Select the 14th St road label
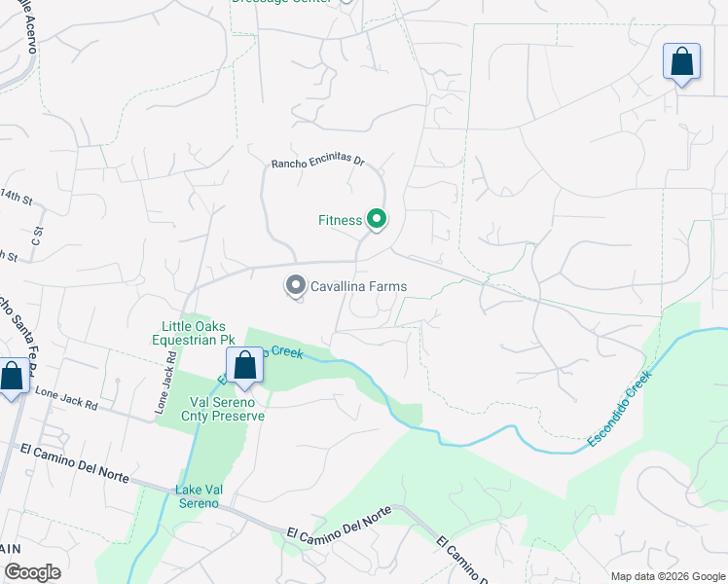Viewport: 728px width, 584px height. tap(17, 197)
